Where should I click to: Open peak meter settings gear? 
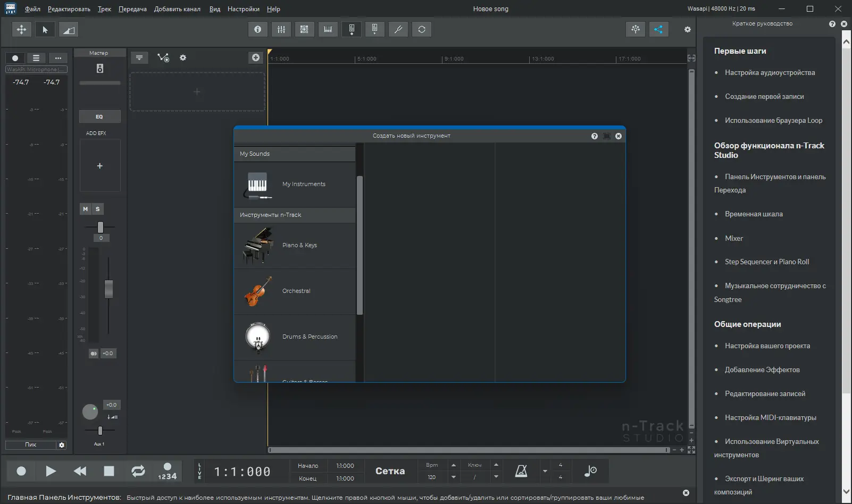pyautogui.click(x=62, y=445)
